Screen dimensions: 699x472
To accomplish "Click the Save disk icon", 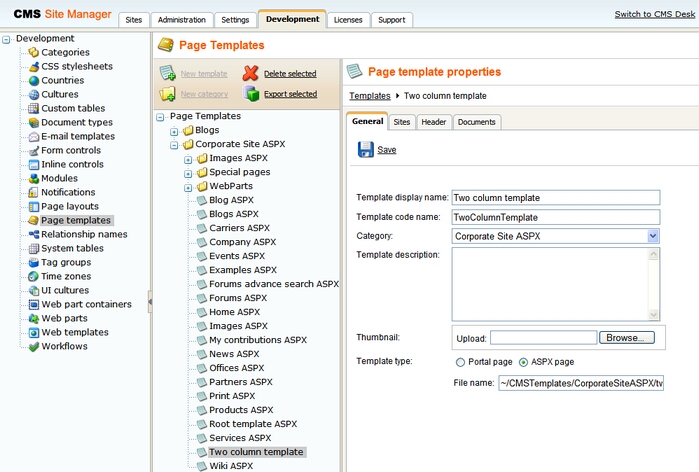I will [x=365, y=149].
